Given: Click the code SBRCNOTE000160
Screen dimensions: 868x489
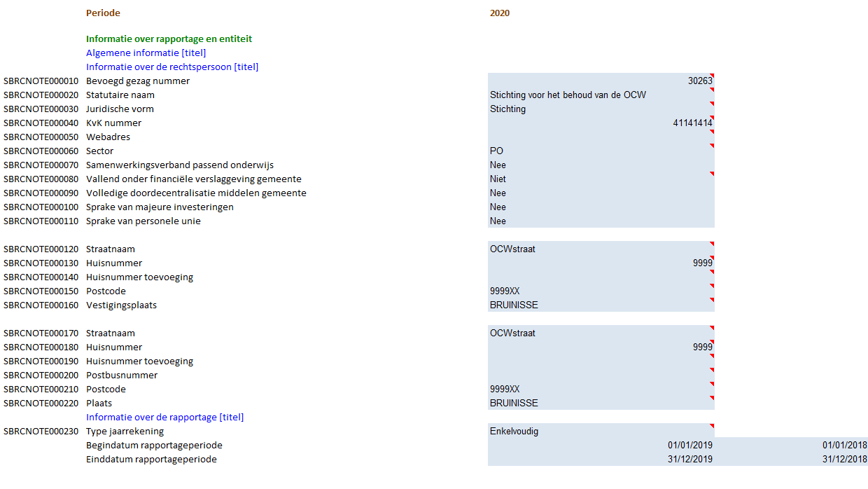Looking at the screenshot, I should point(41,305).
